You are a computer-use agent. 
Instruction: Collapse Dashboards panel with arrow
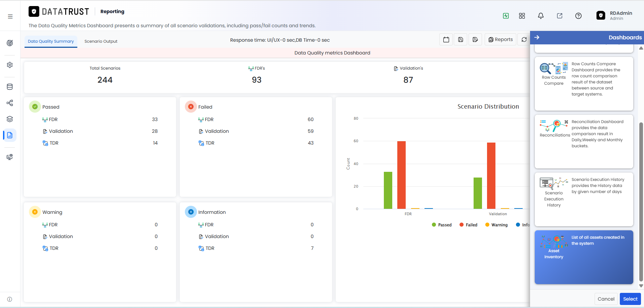click(537, 37)
